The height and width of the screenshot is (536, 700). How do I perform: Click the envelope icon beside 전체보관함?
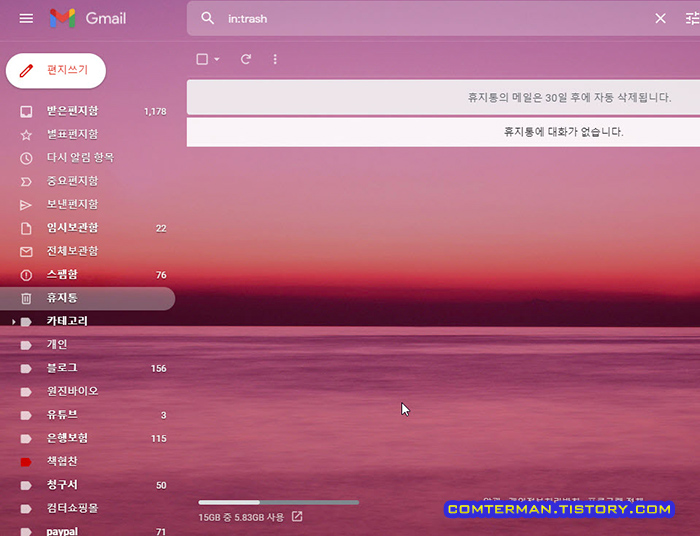(26, 252)
